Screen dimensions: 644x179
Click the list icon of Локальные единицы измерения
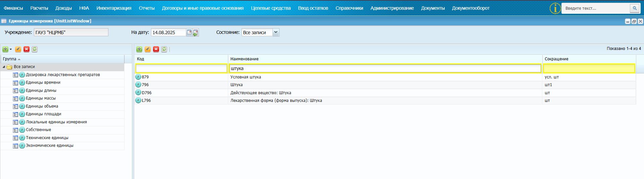click(x=15, y=122)
